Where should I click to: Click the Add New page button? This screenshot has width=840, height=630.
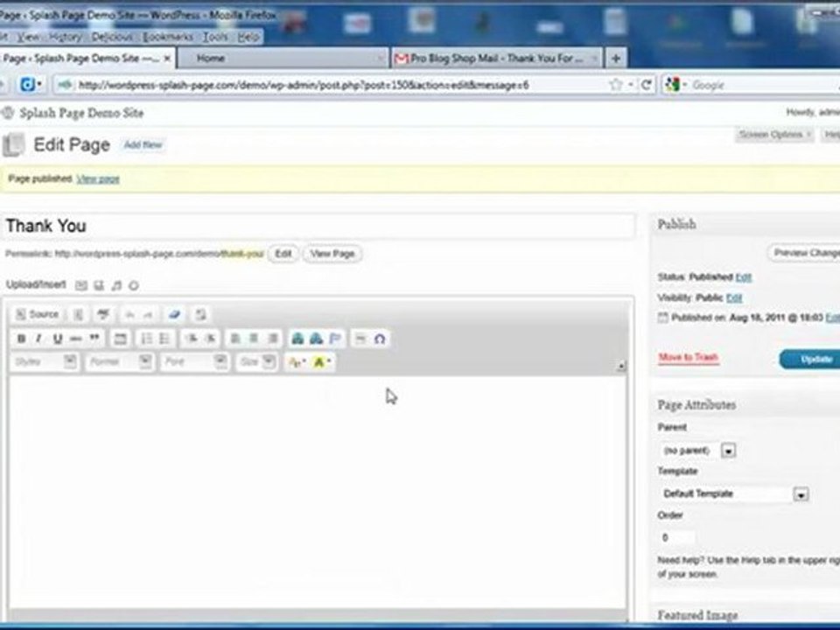coord(143,144)
